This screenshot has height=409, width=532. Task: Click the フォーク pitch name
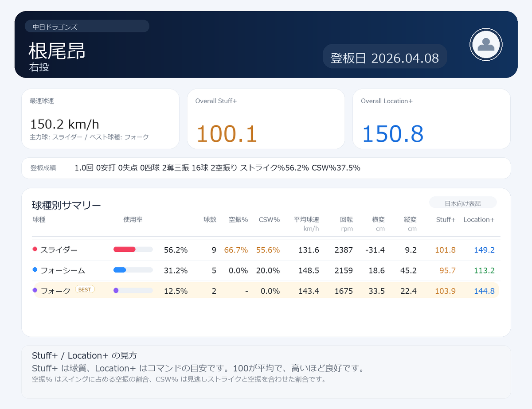coord(55,291)
